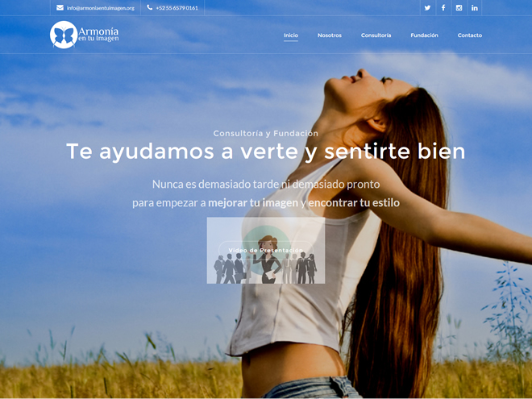Click the Armonía en tu Imagen logo text
This screenshot has width=532, height=399.
98,35
